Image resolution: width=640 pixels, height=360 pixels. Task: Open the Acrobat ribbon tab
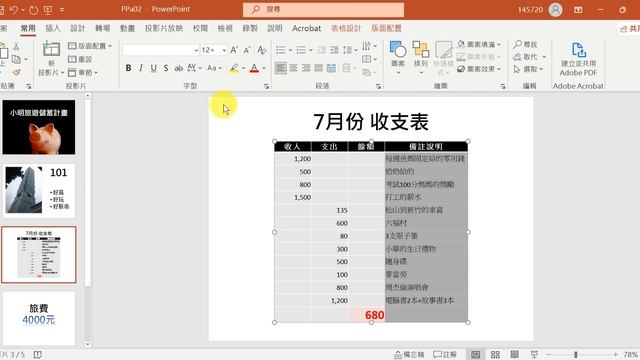point(307,28)
